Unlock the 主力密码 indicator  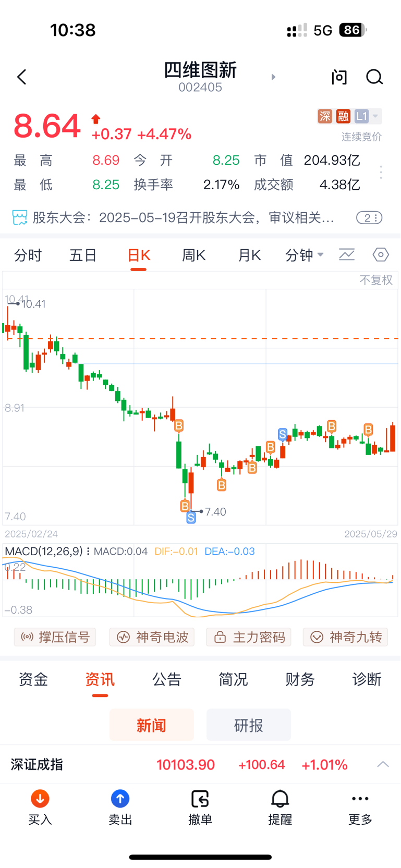tap(249, 637)
